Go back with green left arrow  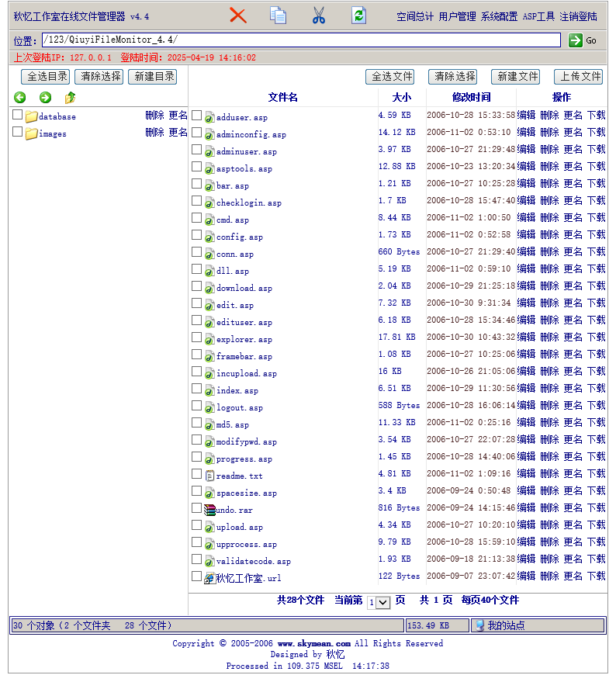(x=20, y=98)
